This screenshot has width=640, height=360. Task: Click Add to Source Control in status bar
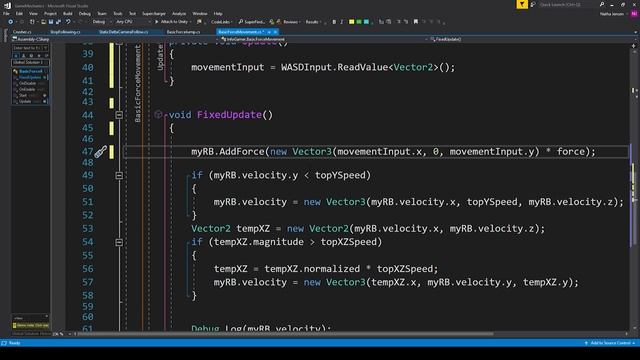coord(611,343)
